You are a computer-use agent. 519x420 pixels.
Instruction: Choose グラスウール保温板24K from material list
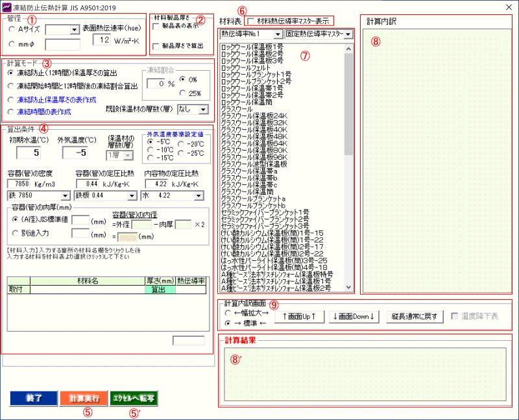pyautogui.click(x=258, y=116)
